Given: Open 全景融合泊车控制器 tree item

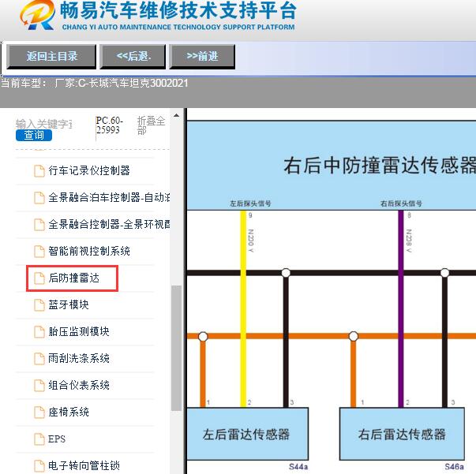Looking at the screenshot, I should coord(109,197).
